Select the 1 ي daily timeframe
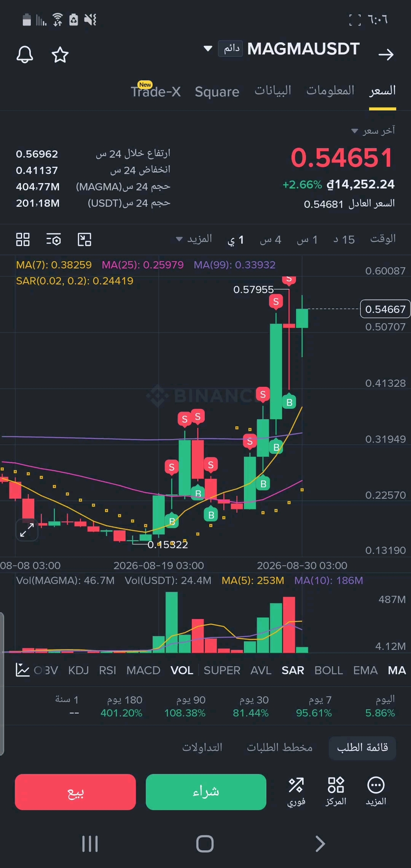This screenshot has height=868, width=411. click(x=236, y=239)
